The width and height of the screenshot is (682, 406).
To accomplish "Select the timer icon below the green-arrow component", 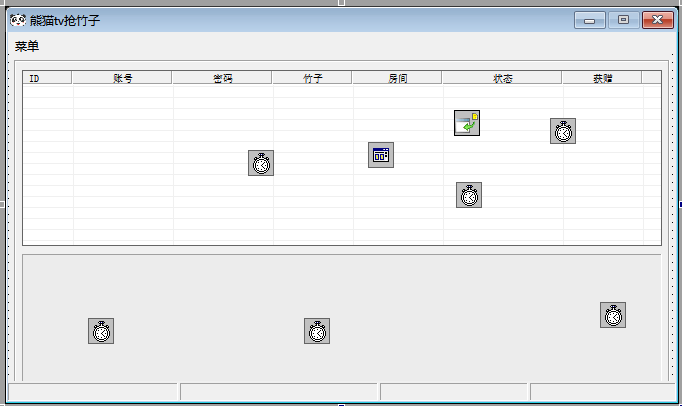I will click(x=469, y=195).
